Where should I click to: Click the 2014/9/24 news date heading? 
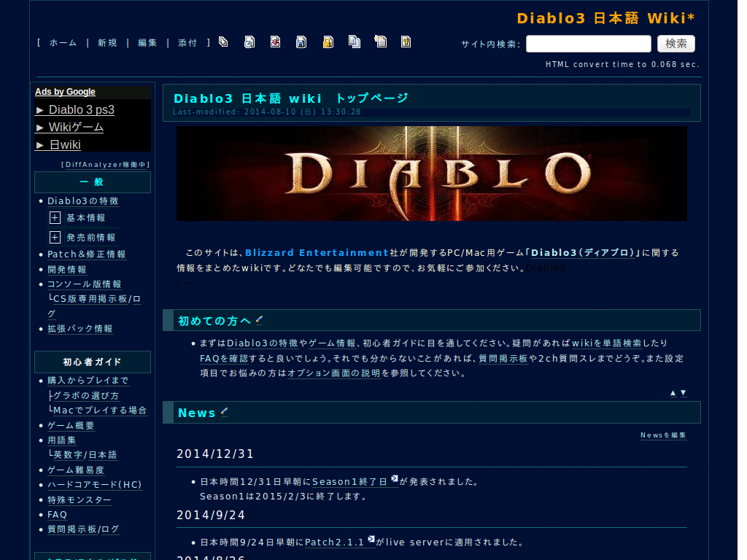pos(211,516)
